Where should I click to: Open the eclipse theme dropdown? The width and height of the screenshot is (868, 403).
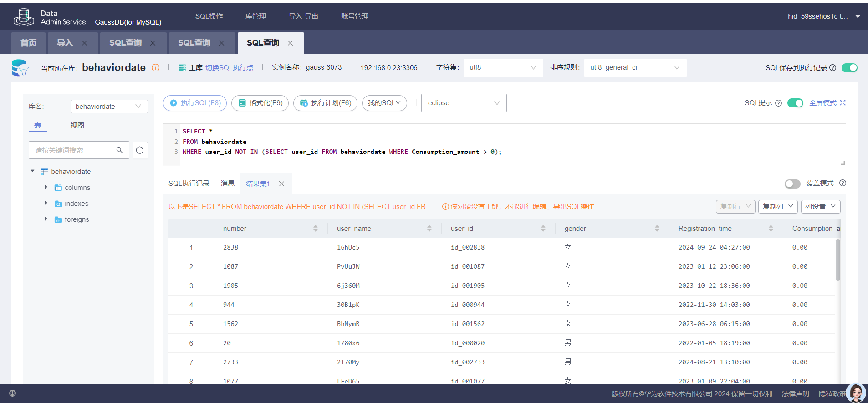(464, 103)
